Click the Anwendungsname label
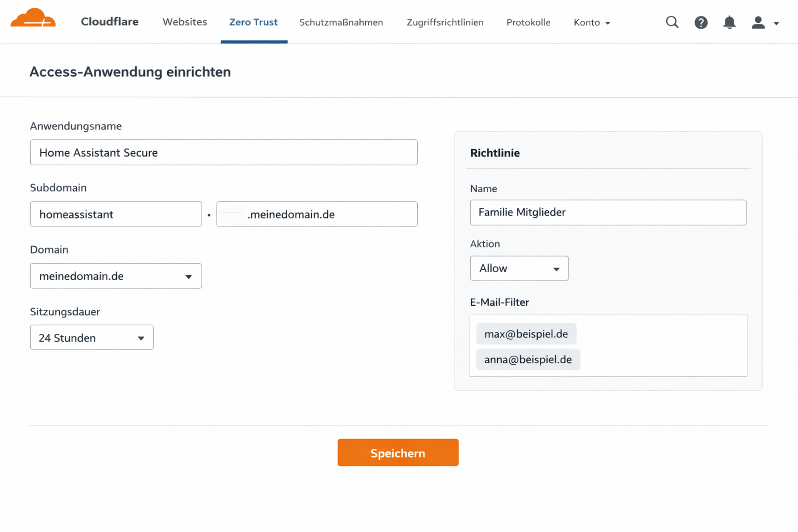798x532 pixels. pos(76,126)
